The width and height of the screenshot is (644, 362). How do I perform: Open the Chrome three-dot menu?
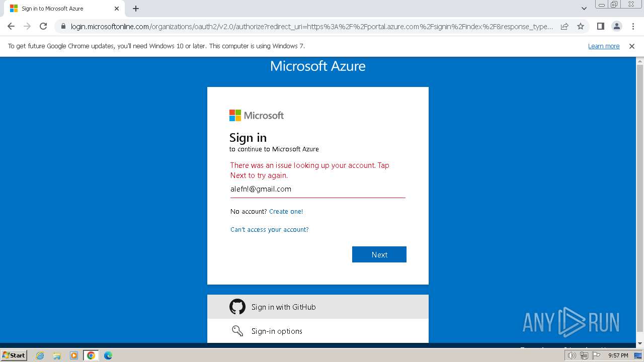[632, 26]
